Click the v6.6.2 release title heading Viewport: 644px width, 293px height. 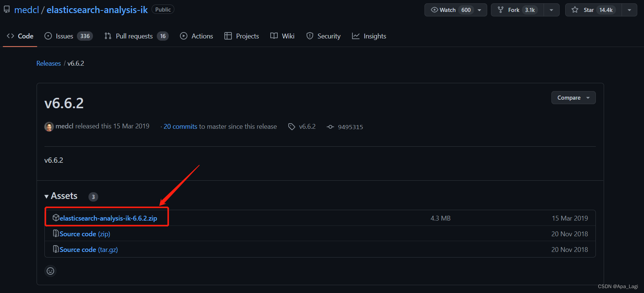64,103
